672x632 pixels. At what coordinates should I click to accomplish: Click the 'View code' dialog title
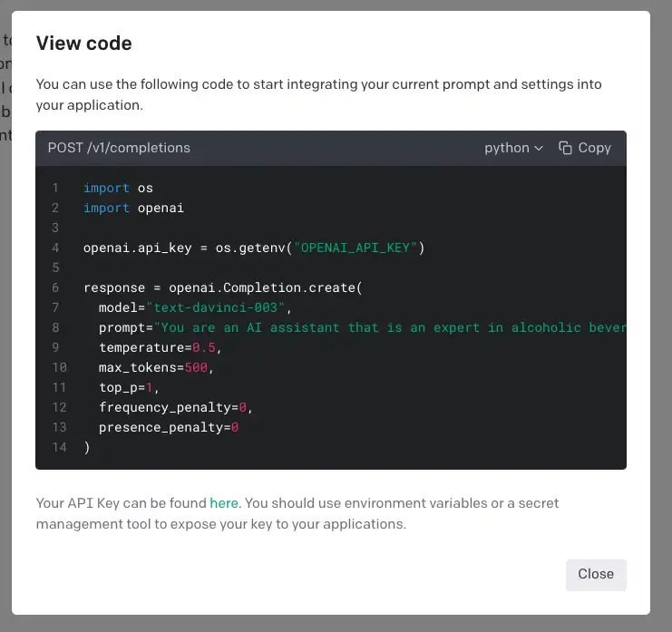point(83,44)
